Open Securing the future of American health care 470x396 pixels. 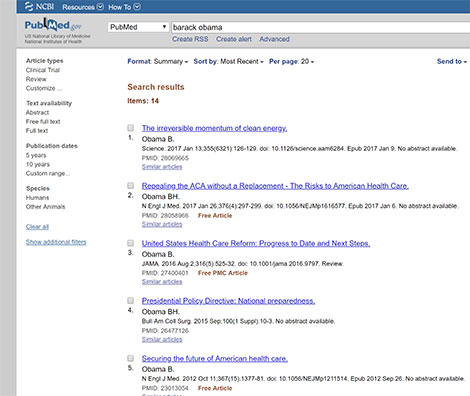215,359
